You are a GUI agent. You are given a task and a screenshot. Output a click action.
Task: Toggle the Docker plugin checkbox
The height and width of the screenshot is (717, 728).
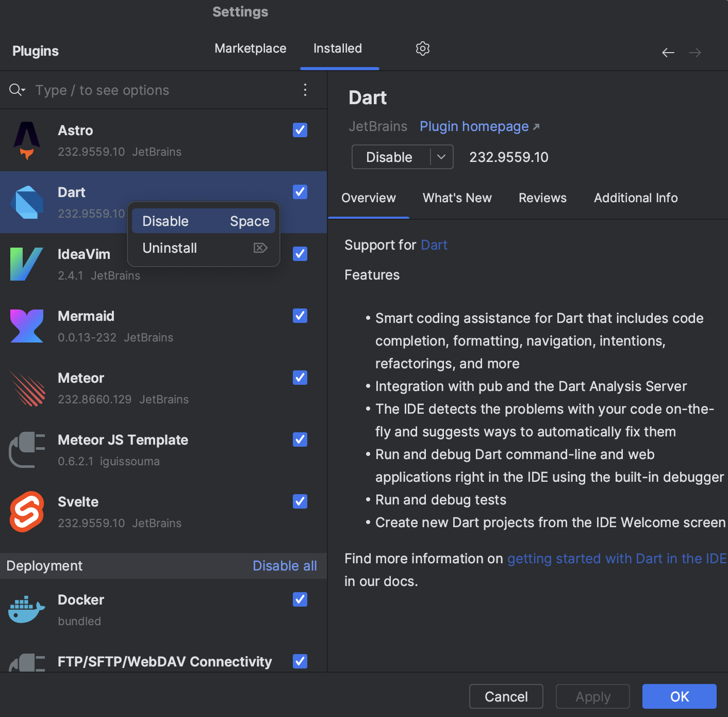(x=300, y=599)
